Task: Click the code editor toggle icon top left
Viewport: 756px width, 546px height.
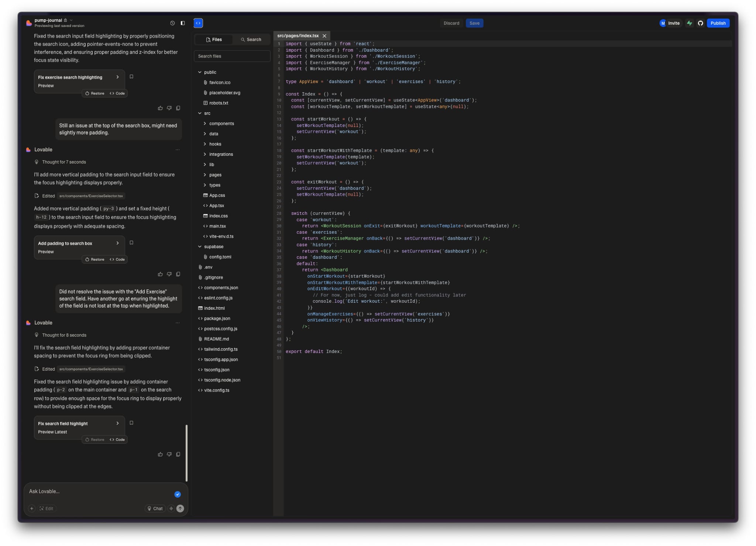Action: pyautogui.click(x=198, y=23)
